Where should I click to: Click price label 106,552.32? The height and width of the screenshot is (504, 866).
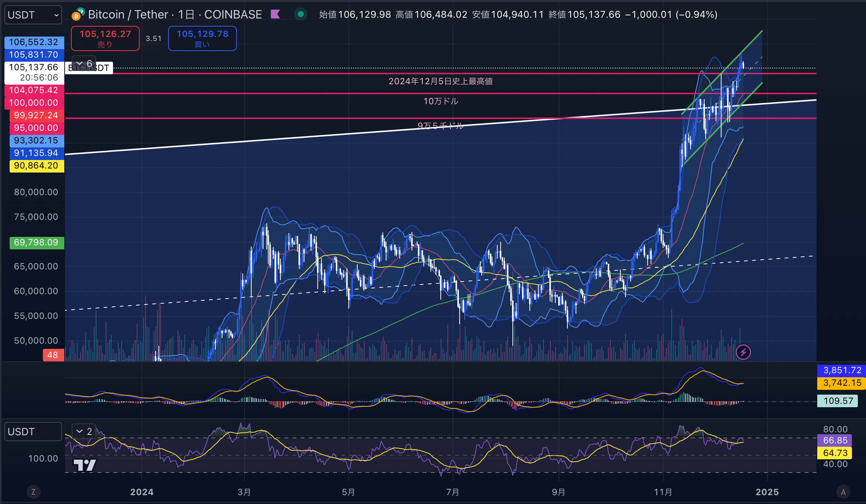coord(34,42)
